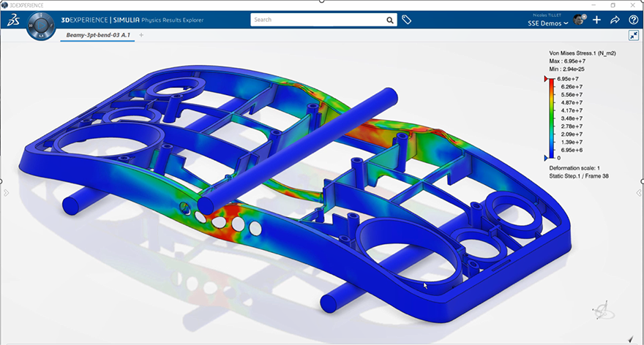Image resolution: width=644 pixels, height=345 pixels.
Task: Click into the Search field
Action: point(318,20)
